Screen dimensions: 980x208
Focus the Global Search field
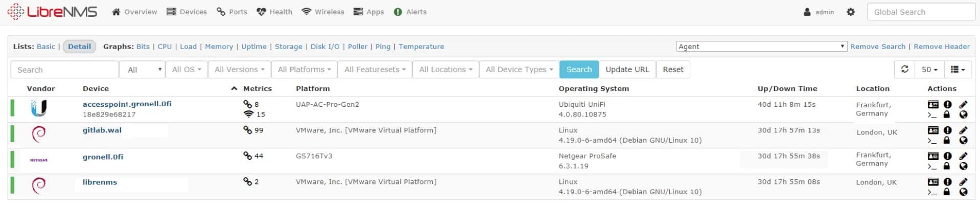click(921, 12)
